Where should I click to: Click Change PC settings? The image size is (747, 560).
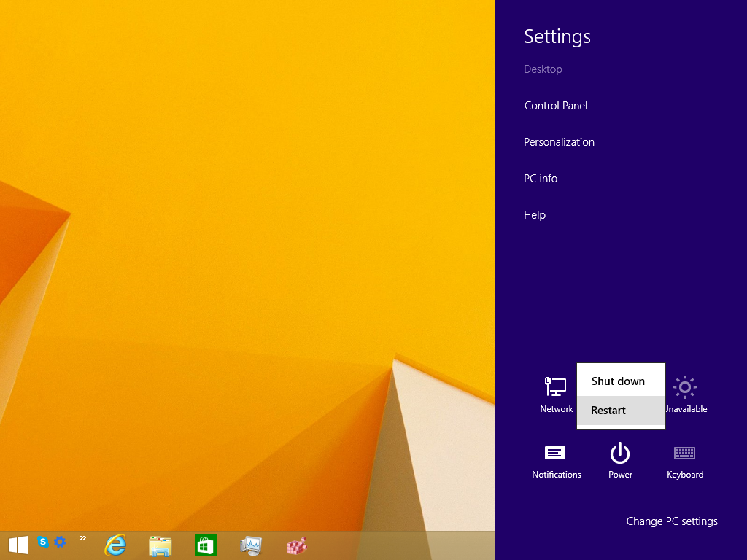pos(671,521)
